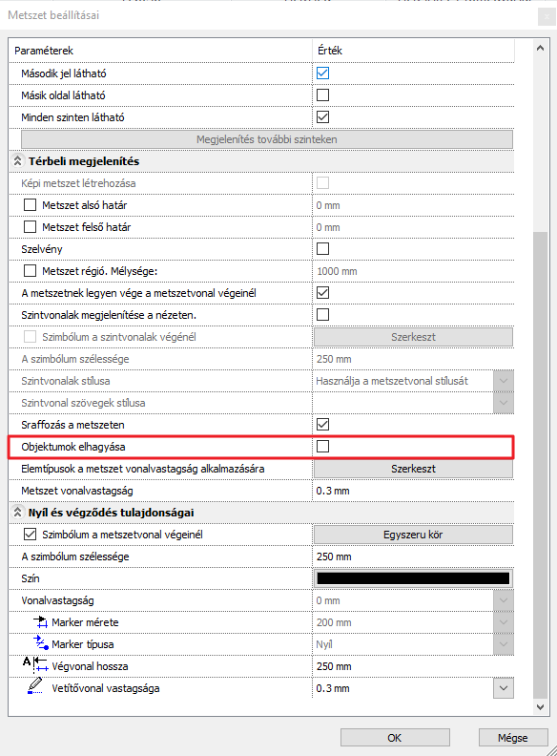Click the scrollbar up arrow
557x756 pixels.
pos(540,48)
